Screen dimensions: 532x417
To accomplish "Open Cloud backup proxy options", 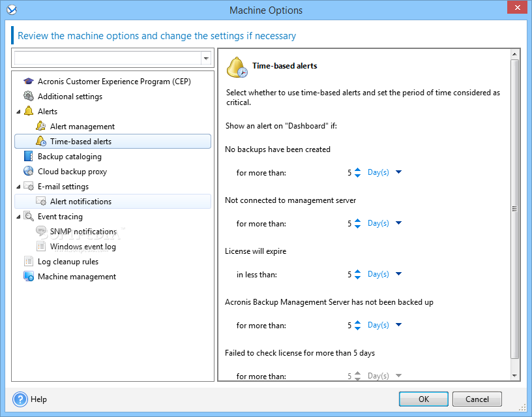I will [x=72, y=172].
